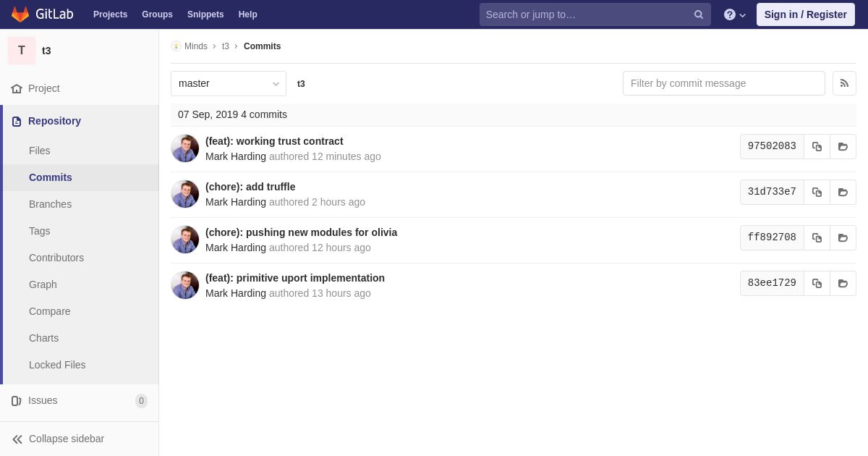
Task: Copy commit SHA 97502083 to clipboard
Action: [x=817, y=146]
